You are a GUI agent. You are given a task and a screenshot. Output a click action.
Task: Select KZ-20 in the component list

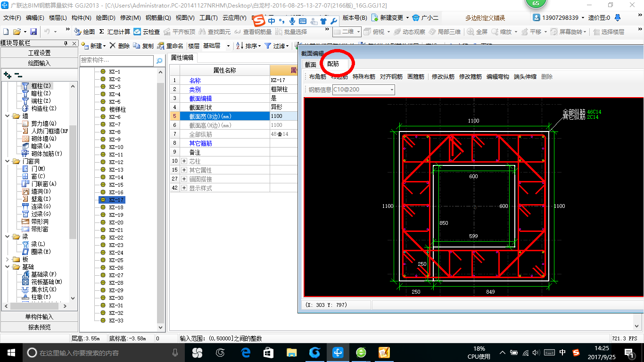pyautogui.click(x=116, y=222)
